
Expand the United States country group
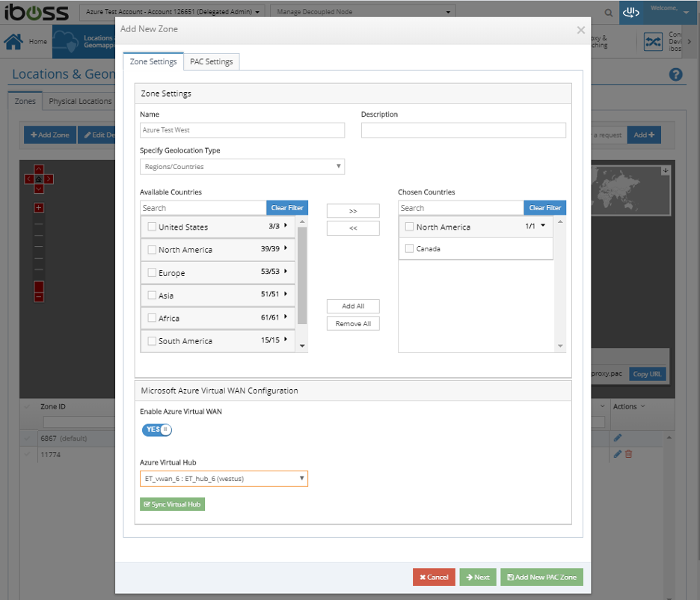[285, 225]
